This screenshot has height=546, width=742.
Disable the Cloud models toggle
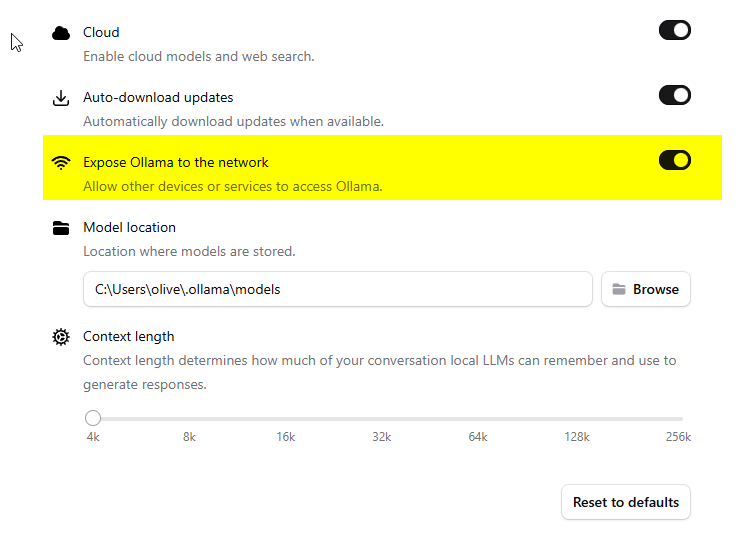coord(675,30)
